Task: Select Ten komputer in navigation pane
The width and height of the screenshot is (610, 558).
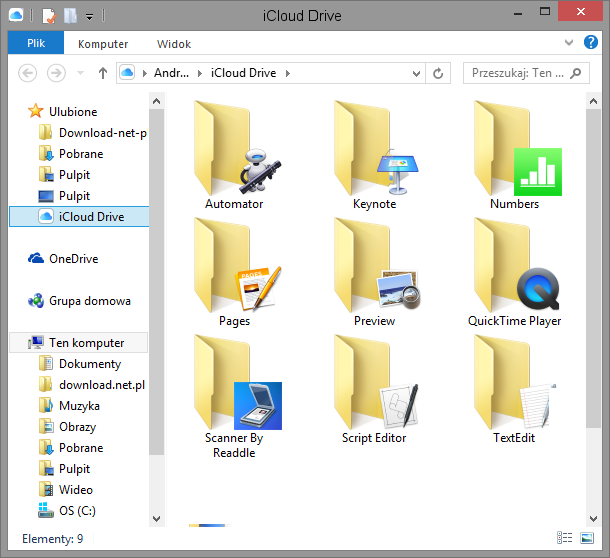Action: (x=79, y=342)
